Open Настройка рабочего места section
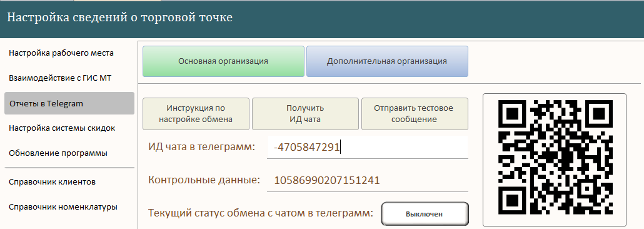 (61, 53)
